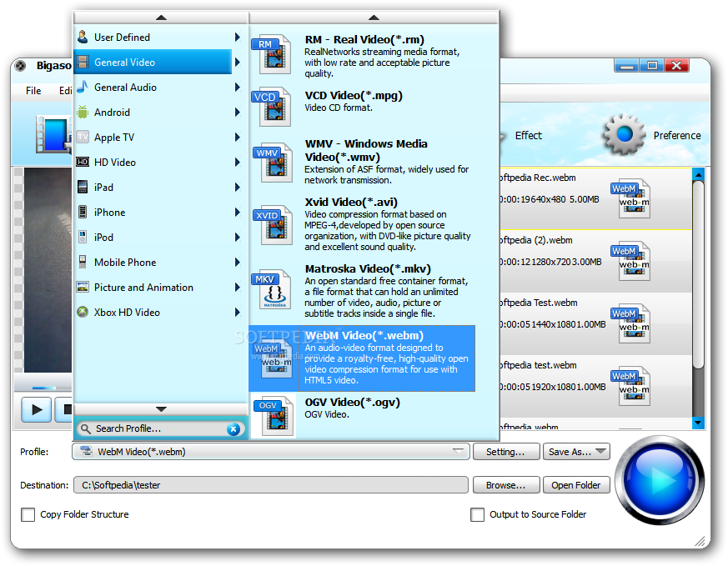
Task: Click the file list scroll down arrow
Action: (698, 423)
